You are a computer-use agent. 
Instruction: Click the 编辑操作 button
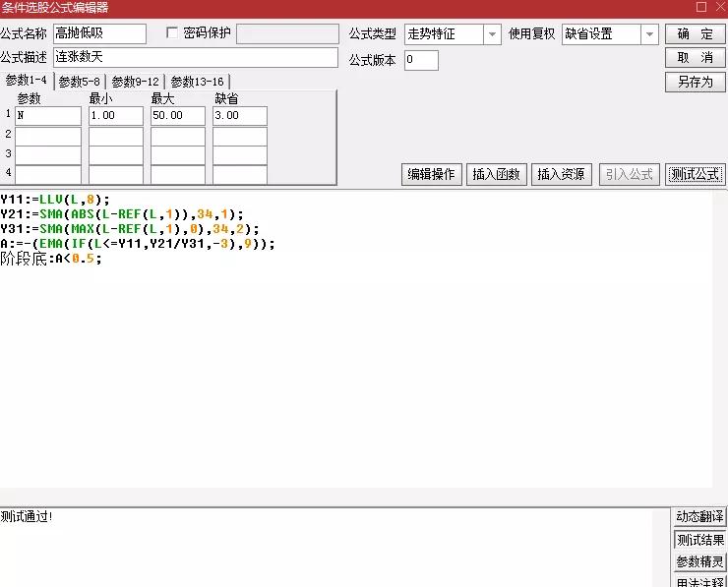tap(431, 174)
